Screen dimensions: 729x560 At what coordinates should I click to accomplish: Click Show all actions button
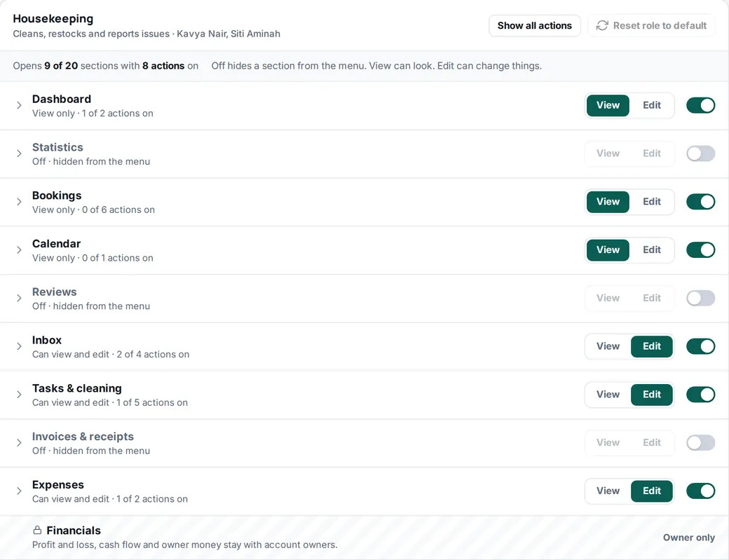(x=534, y=25)
